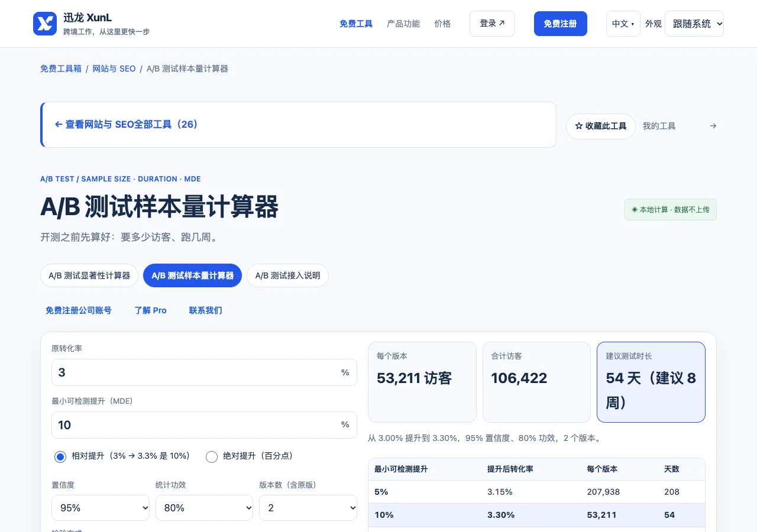Open the 跟随系统 appearance dropdown
757x532 pixels.
pos(694,24)
